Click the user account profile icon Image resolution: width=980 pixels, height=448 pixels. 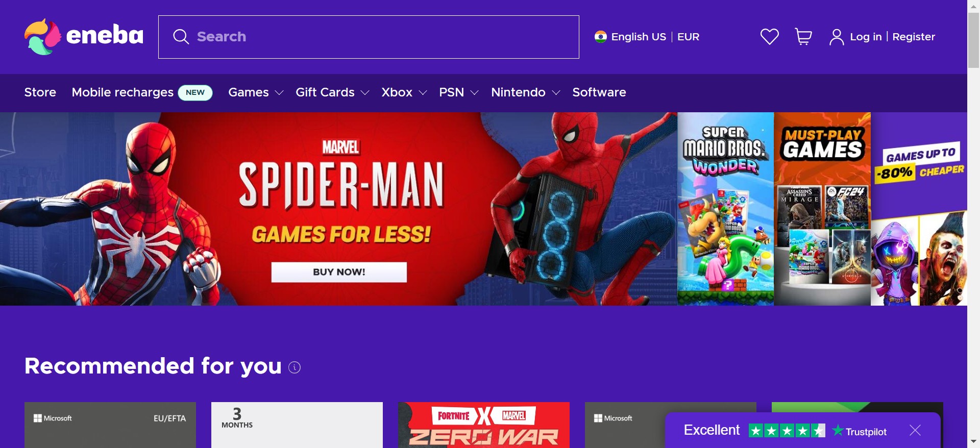[x=836, y=37]
